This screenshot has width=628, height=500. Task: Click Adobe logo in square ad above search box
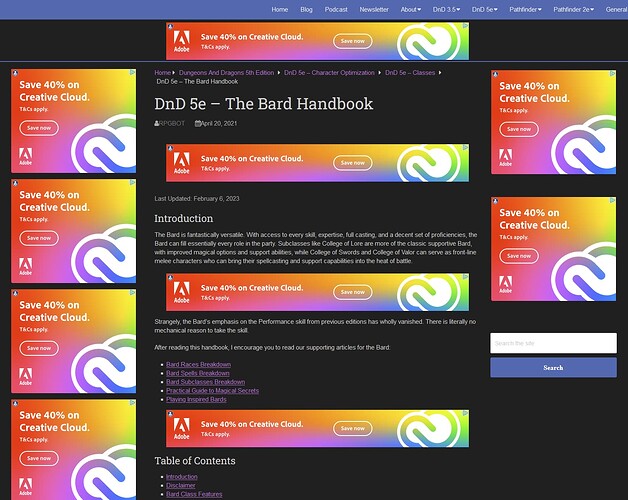click(x=505, y=284)
